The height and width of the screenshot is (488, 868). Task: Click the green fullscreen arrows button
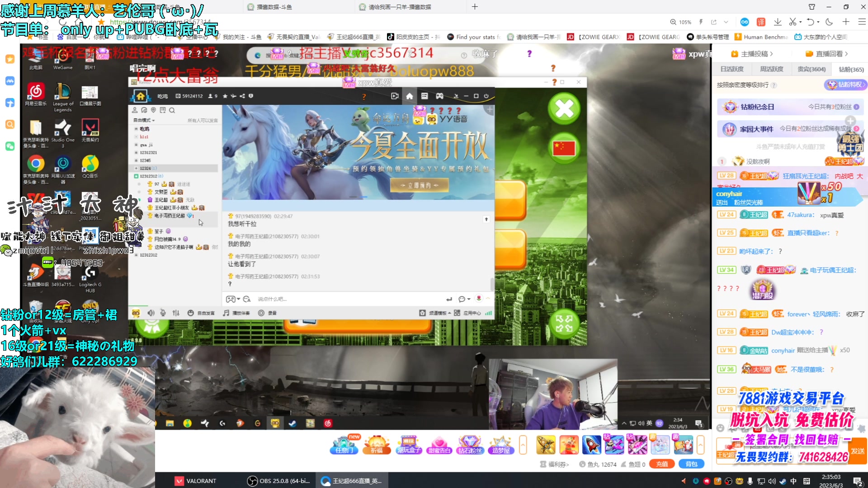pyautogui.click(x=564, y=324)
